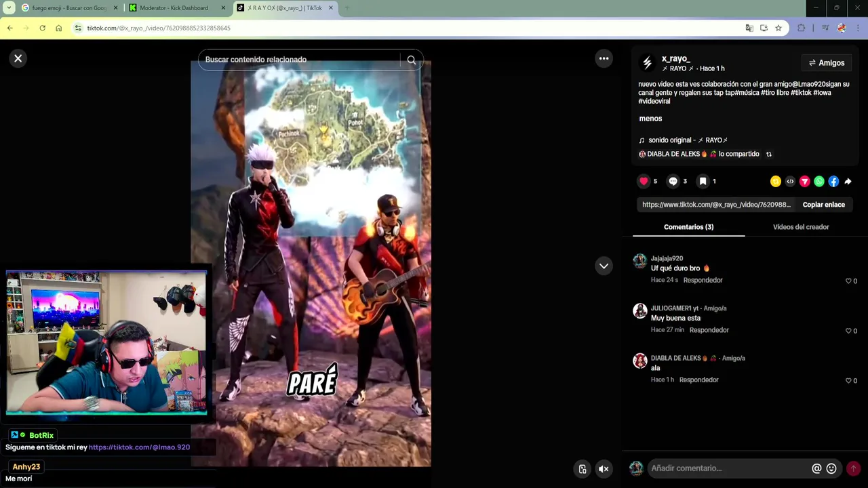
Task: Send to friends with the red paper-plane icon
Action: pos(804,181)
